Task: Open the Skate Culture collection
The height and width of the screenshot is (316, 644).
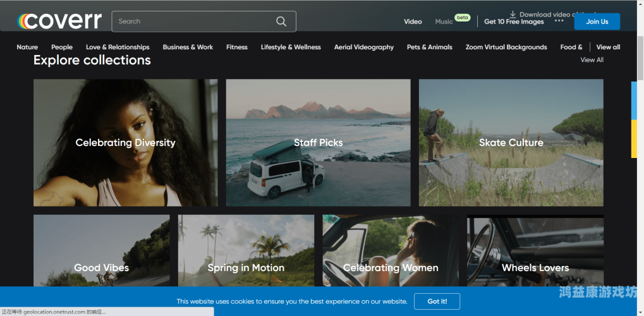Action: coord(511,142)
